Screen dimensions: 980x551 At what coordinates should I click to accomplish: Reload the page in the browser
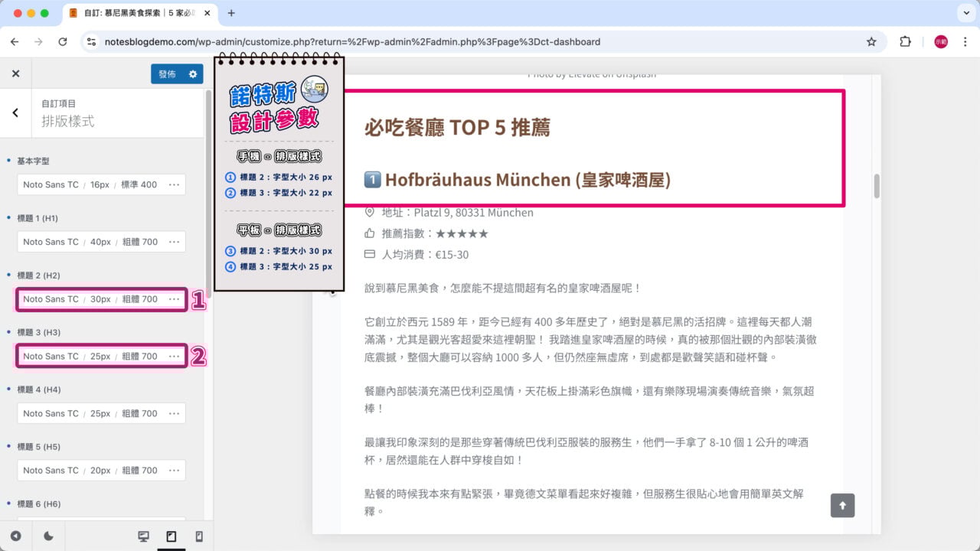(x=63, y=42)
